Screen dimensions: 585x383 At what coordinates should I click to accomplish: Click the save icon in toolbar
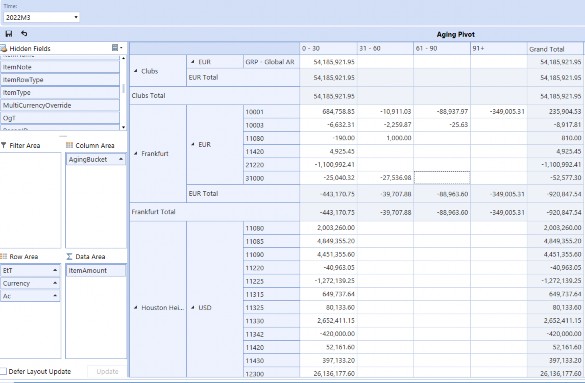pyautogui.click(x=9, y=34)
